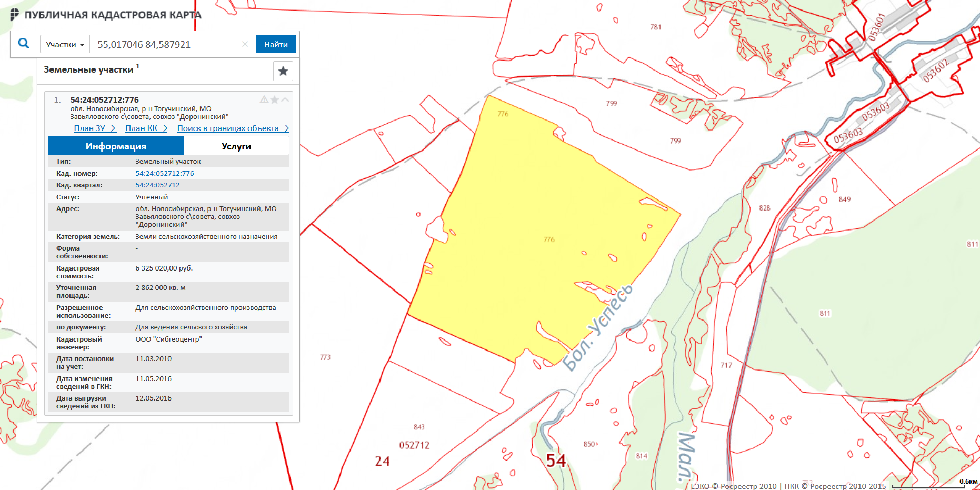Screen dimensions: 980x490
Task: Open the План КК link
Action: coord(146,128)
